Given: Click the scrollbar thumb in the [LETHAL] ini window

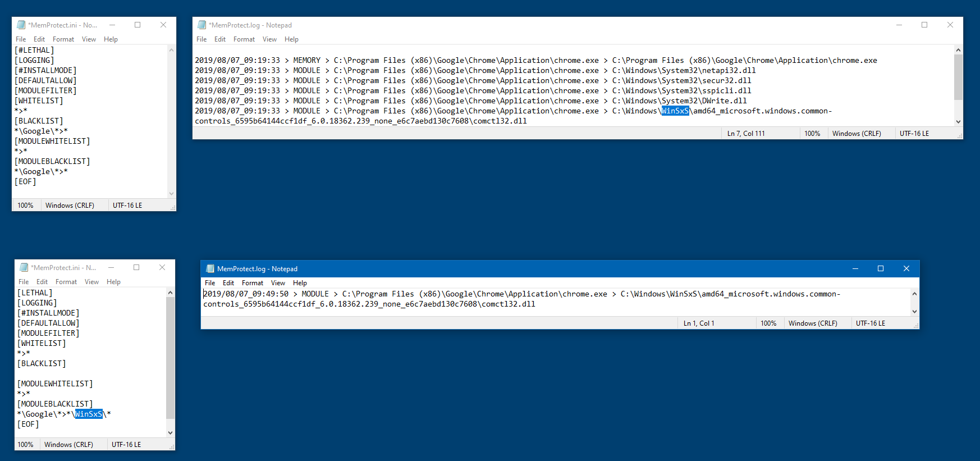Looking at the screenshot, I should pos(171,358).
